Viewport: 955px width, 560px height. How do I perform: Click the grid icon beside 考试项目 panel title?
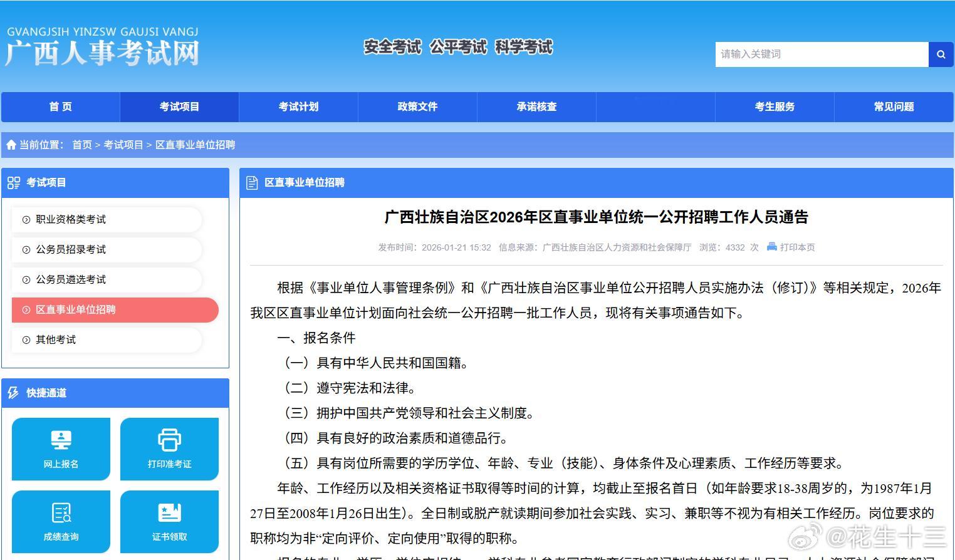tap(14, 182)
